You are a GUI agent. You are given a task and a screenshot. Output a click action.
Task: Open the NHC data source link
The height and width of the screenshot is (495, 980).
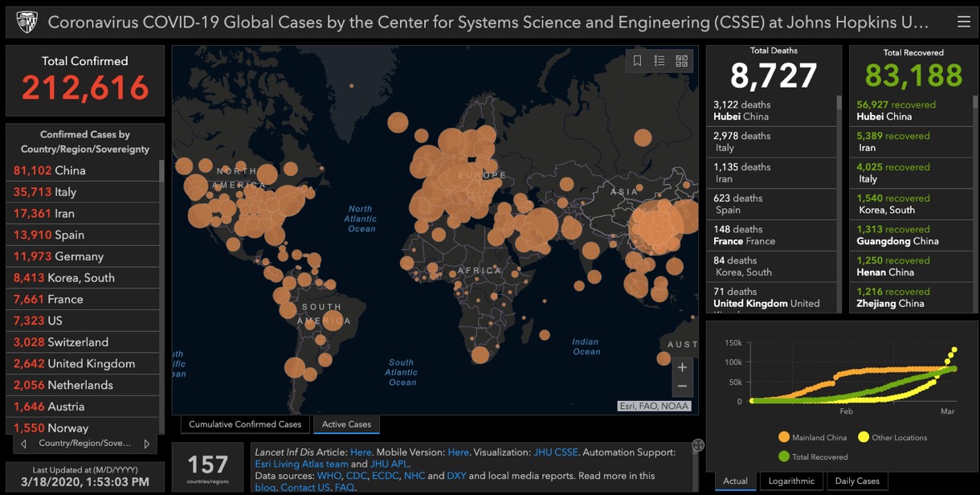[414, 476]
